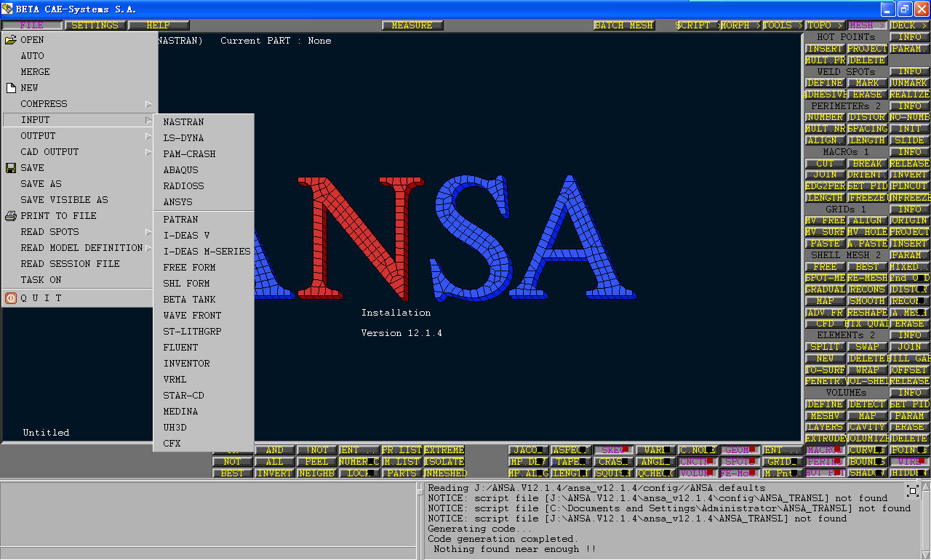Click the SMOOTH shell mesh button
Viewport: 931px width, 560px height.
[867, 301]
